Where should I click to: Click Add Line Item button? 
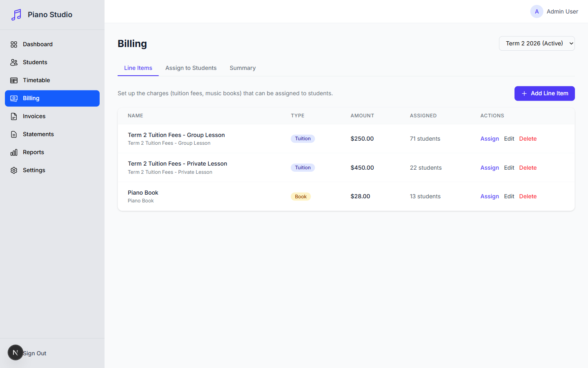click(544, 93)
